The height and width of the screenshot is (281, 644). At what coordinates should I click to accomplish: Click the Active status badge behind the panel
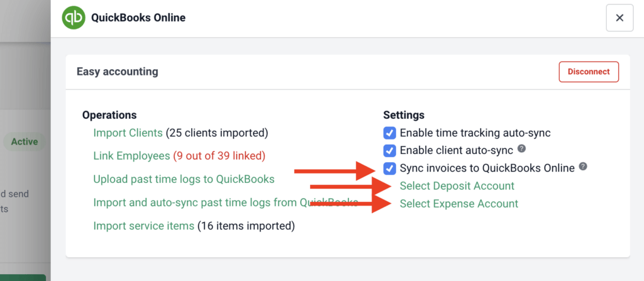click(x=25, y=141)
